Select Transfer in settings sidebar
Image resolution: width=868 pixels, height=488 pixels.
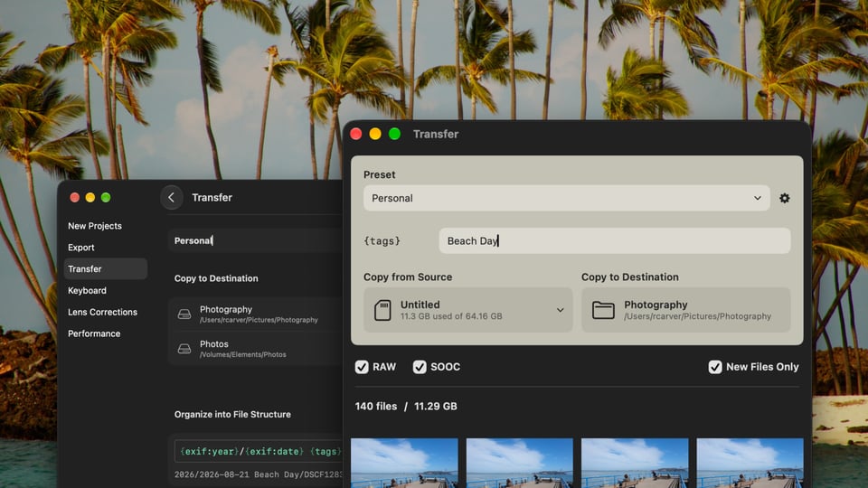tap(105, 269)
